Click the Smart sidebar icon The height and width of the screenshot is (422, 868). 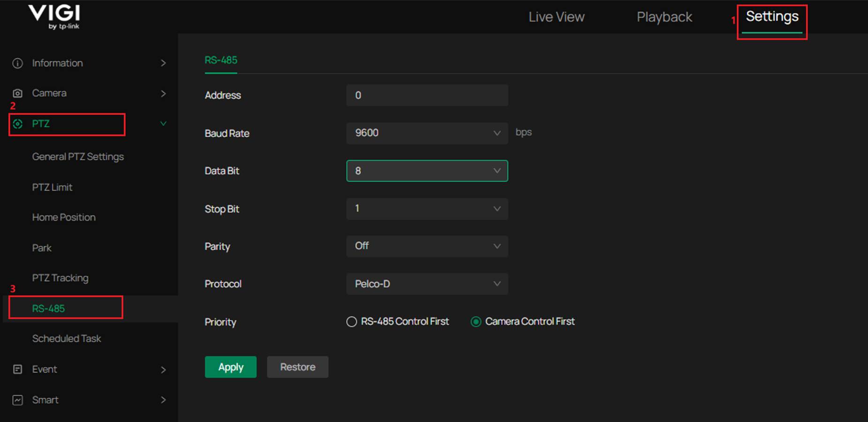pos(17,399)
